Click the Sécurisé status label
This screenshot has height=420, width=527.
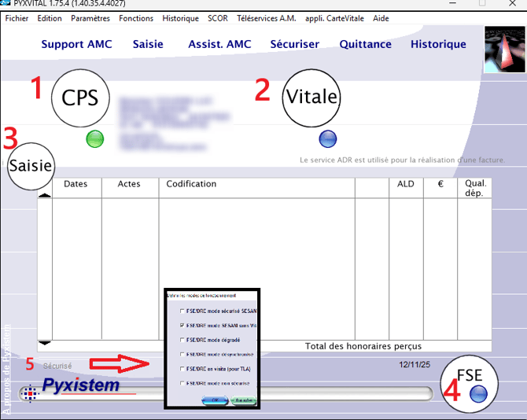coord(57,366)
